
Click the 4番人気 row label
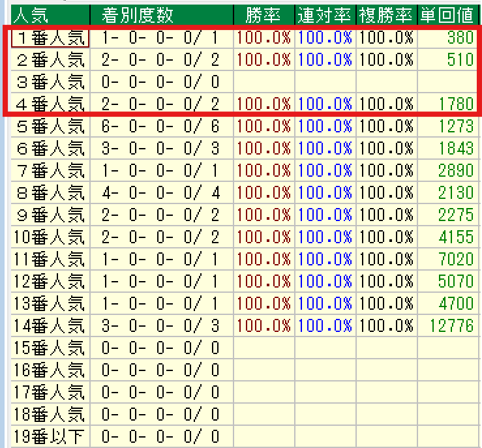pos(50,104)
